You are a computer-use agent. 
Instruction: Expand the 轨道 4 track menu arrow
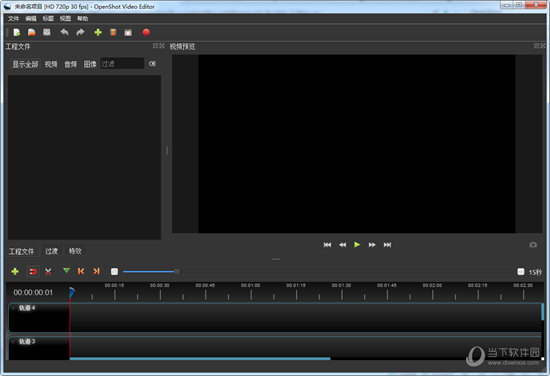tap(14, 308)
